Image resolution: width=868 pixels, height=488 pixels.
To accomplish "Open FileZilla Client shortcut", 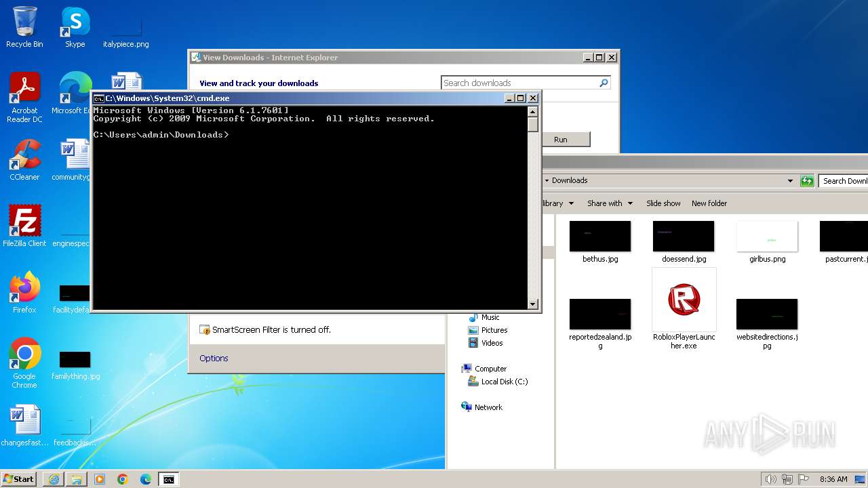I will point(24,226).
